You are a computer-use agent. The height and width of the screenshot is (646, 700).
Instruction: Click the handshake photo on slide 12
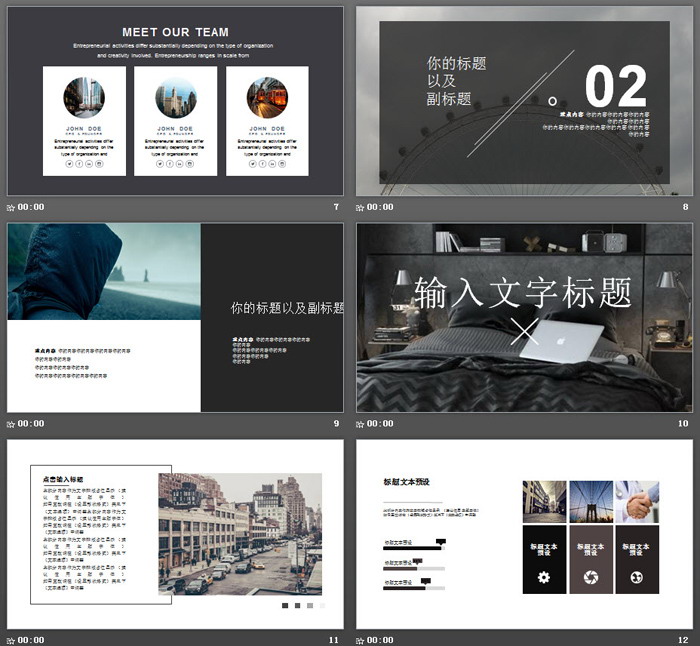[637, 501]
